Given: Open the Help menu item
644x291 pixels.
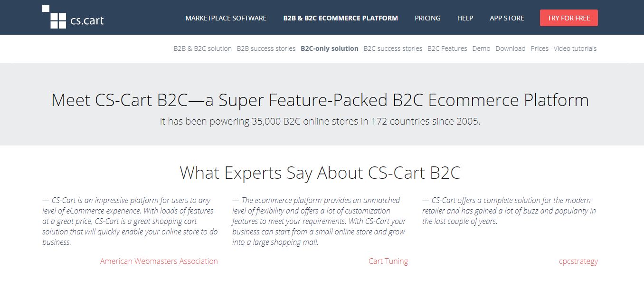Looking at the screenshot, I should (465, 18).
